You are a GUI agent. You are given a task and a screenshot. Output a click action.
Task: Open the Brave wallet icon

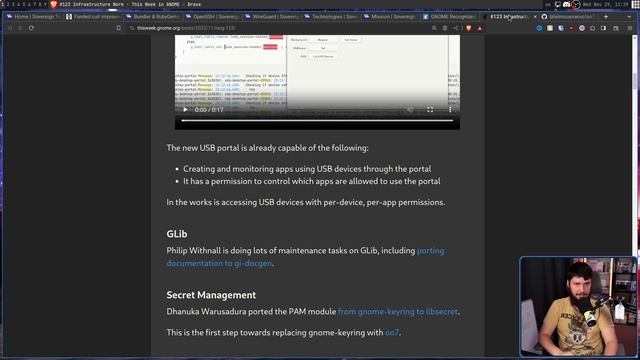click(x=616, y=28)
